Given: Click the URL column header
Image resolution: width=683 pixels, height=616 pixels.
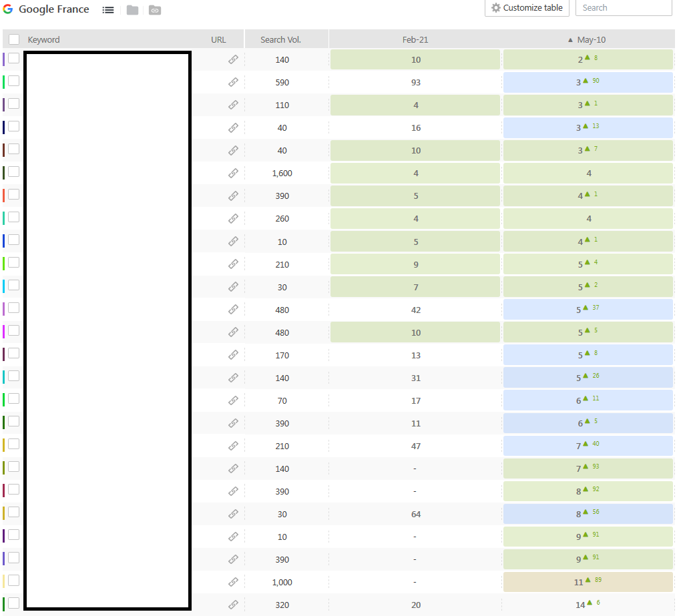Looking at the screenshot, I should pyautogui.click(x=218, y=39).
